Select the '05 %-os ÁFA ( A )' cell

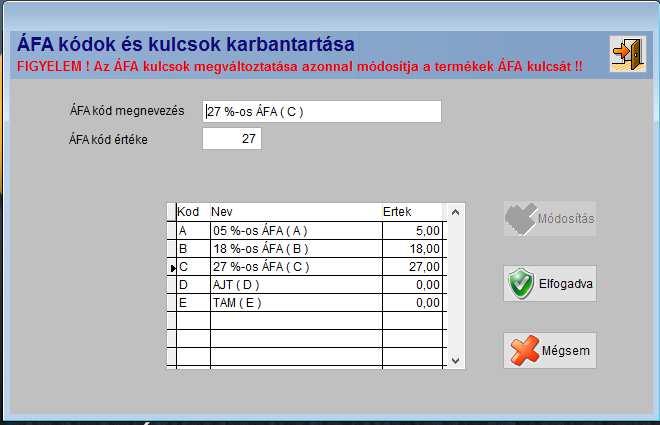coord(296,231)
